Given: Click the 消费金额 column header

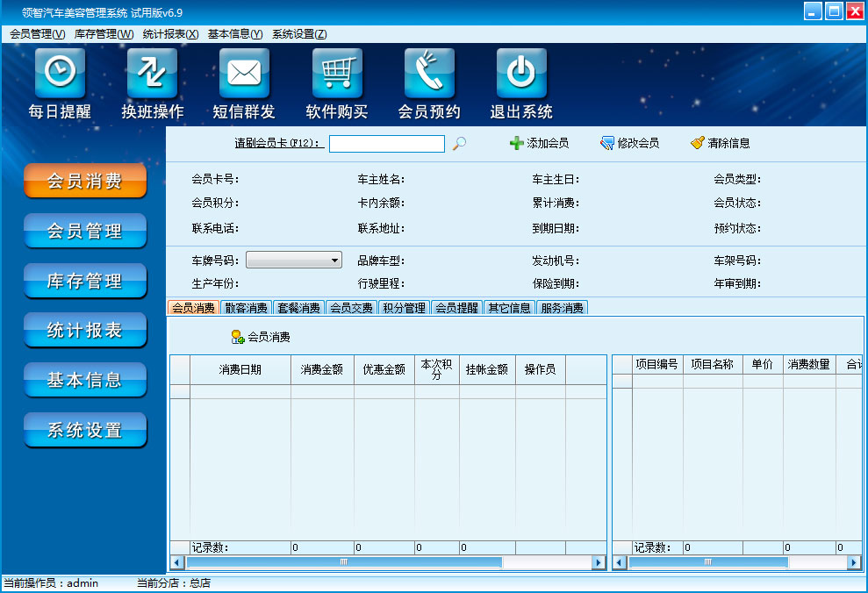Looking at the screenshot, I should 322,369.
